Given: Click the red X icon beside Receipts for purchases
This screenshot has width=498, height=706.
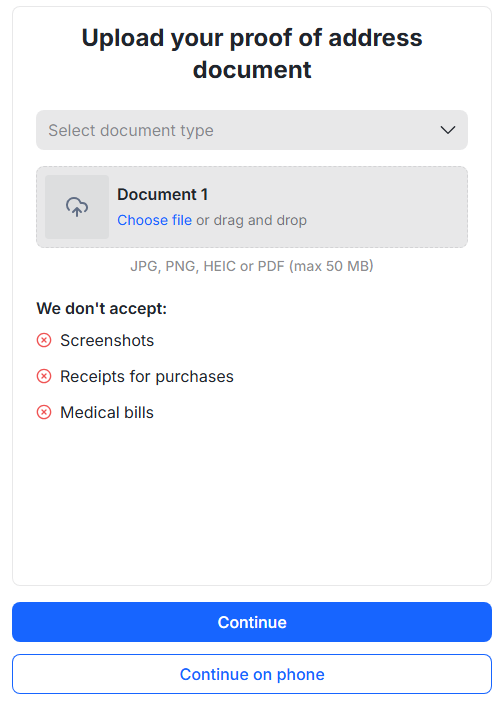Looking at the screenshot, I should coord(44,376).
